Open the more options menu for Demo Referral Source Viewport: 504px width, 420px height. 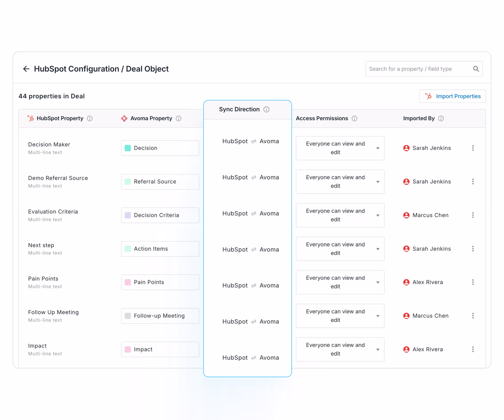(x=473, y=182)
